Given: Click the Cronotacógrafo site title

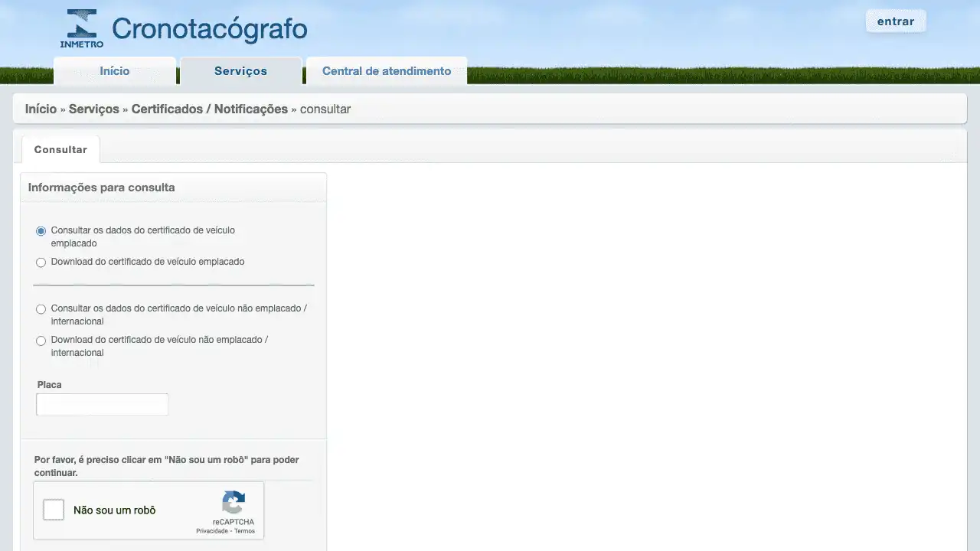Looking at the screenshot, I should (x=209, y=29).
